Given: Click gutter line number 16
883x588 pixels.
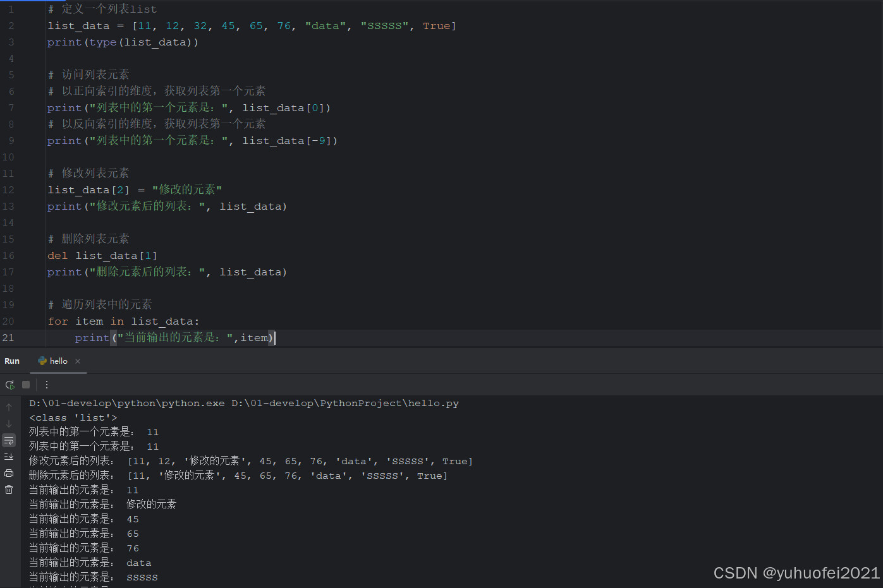Looking at the screenshot, I should [x=8, y=256].
